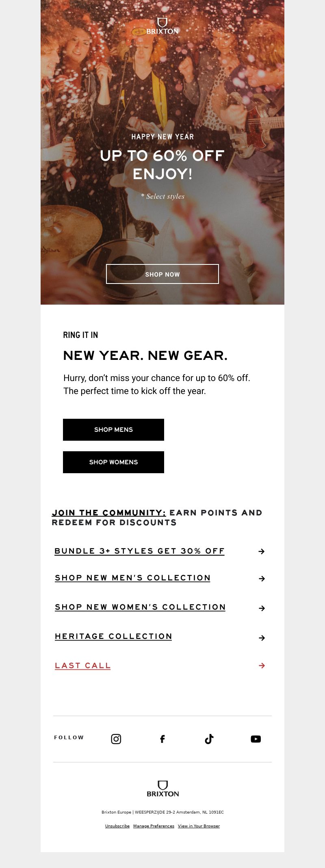Click arrow beside Shop New Women's Collection
The image size is (325, 868).
pos(262,608)
